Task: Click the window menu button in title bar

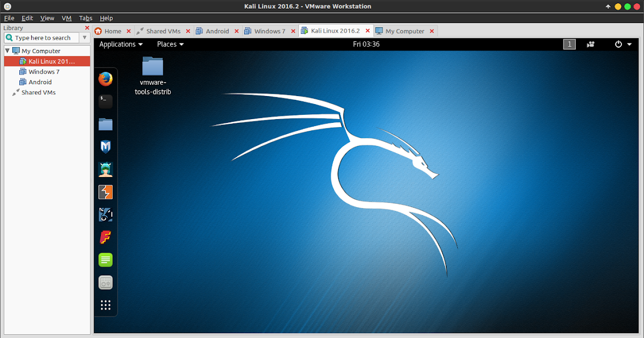Action: tap(8, 6)
